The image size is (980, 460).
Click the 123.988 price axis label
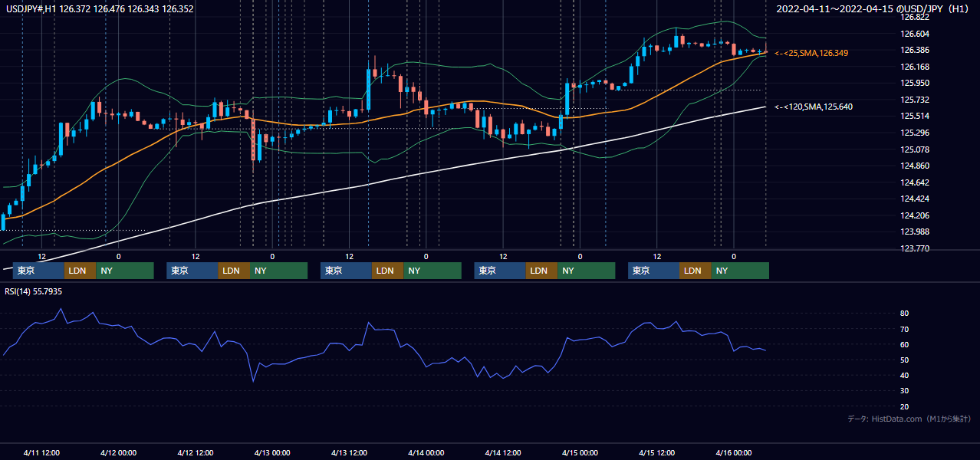[x=915, y=232]
